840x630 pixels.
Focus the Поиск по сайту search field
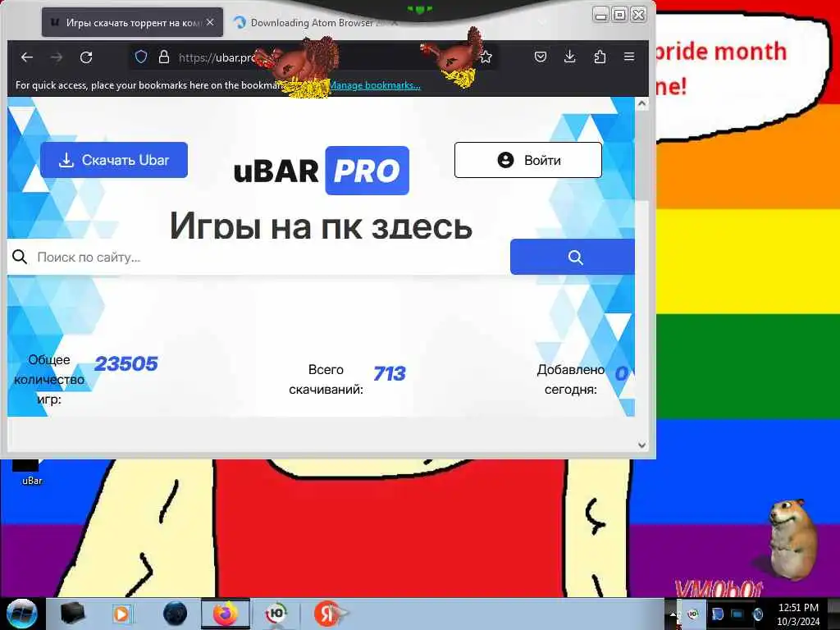(x=258, y=257)
